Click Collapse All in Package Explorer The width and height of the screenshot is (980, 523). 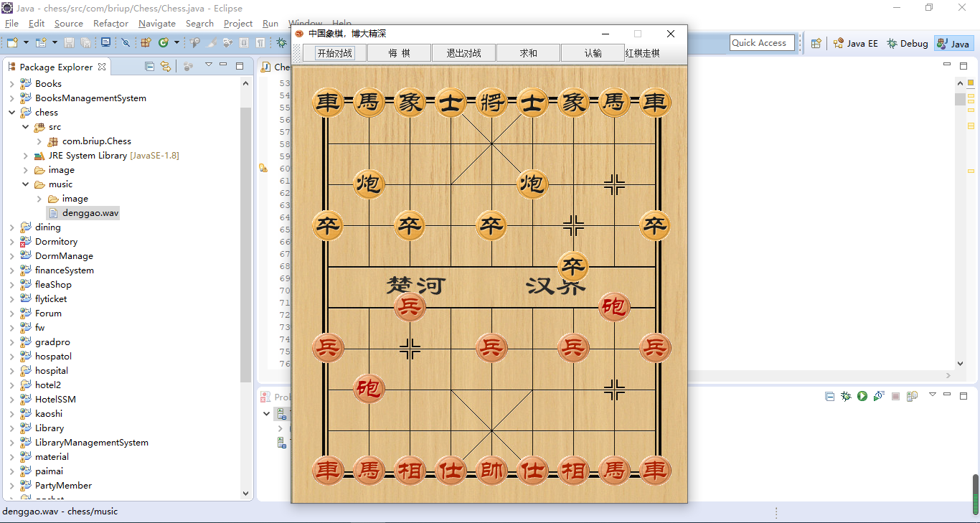click(x=149, y=67)
